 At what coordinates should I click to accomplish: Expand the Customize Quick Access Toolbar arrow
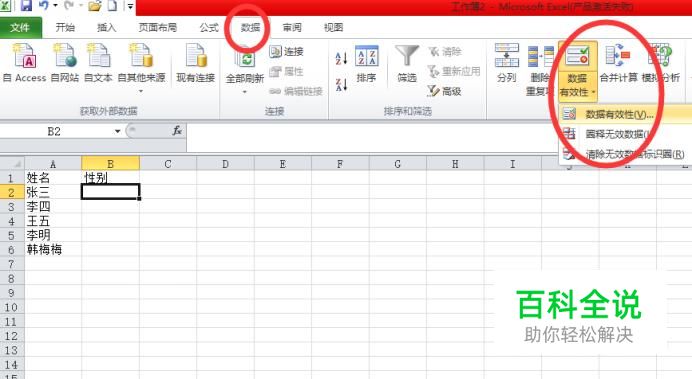131,6
